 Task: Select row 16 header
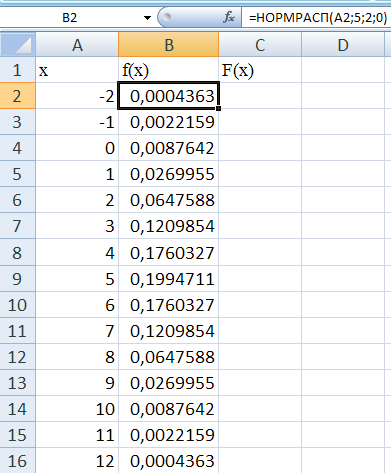17,461
